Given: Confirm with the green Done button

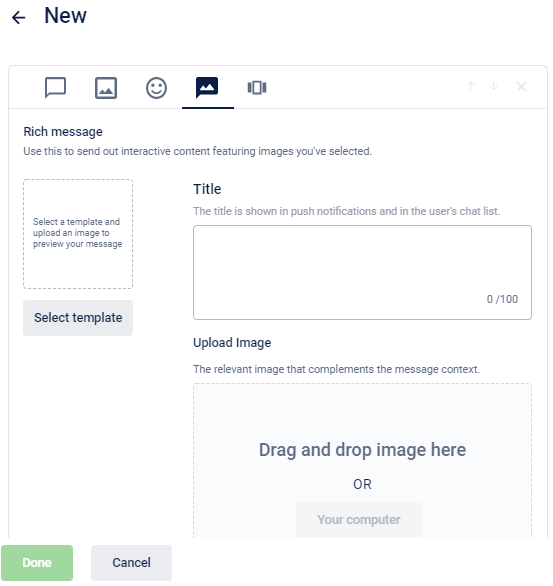Looking at the screenshot, I should point(37,562).
